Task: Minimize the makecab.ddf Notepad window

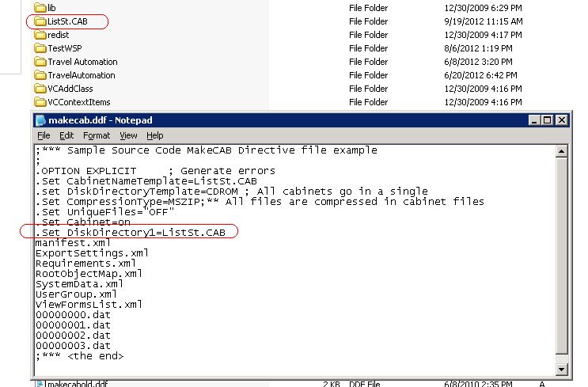Action: [x=534, y=120]
